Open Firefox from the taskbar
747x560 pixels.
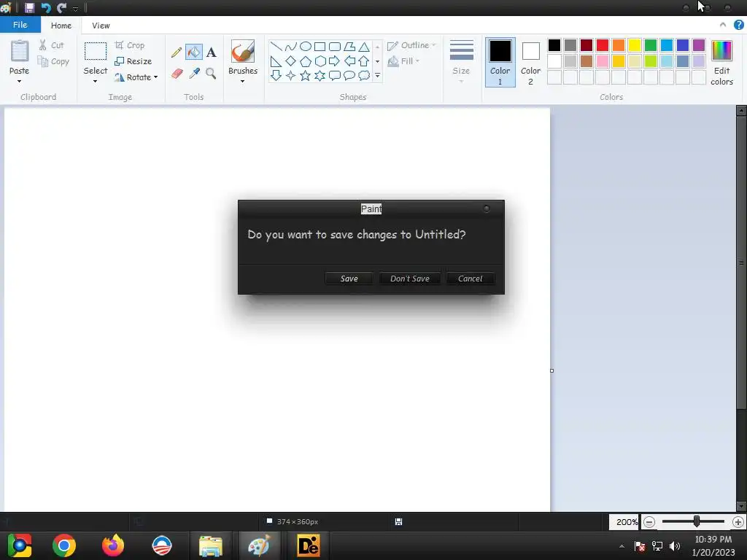pyautogui.click(x=113, y=545)
